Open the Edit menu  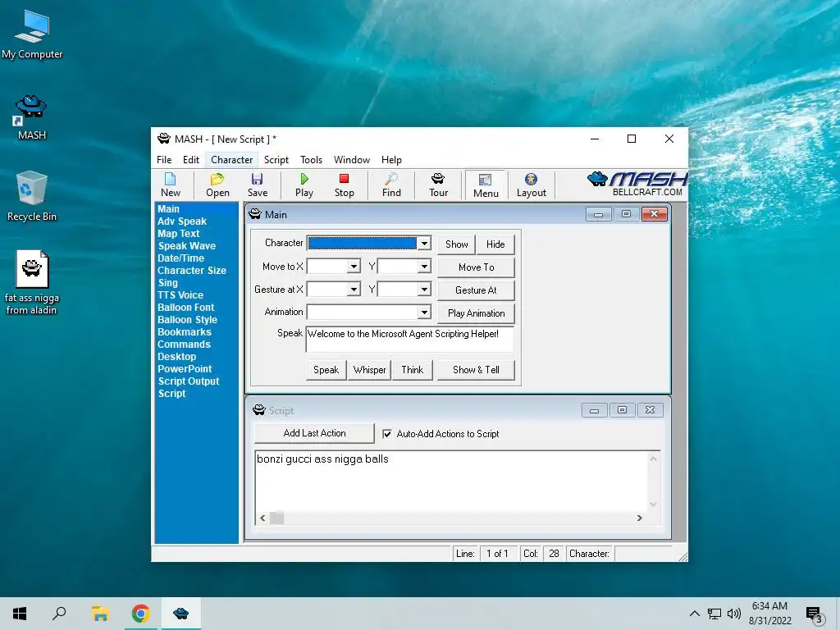pyautogui.click(x=190, y=160)
